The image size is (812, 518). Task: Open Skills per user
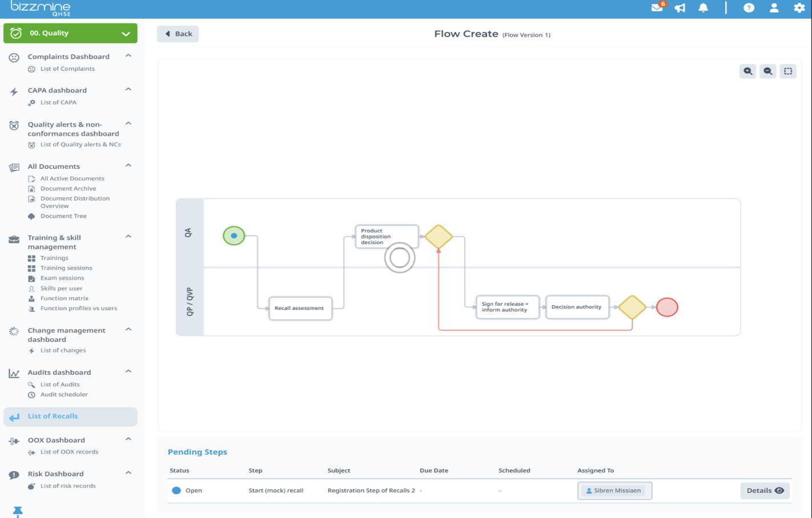tap(61, 289)
